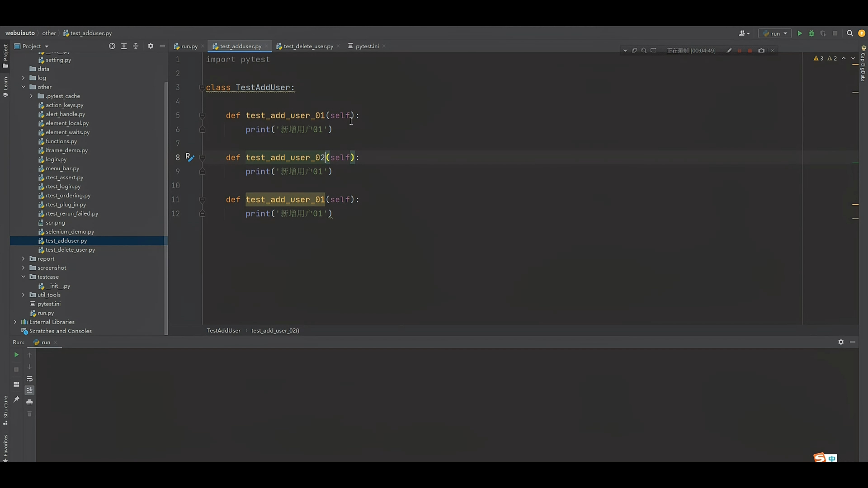
Task: Start debugging with the bug icon
Action: 811,33
